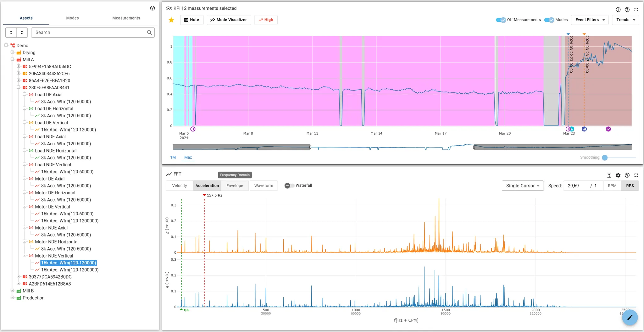The image size is (644, 332).
Task: Collapse all tree nodes button
Action: pyautogui.click(x=11, y=32)
